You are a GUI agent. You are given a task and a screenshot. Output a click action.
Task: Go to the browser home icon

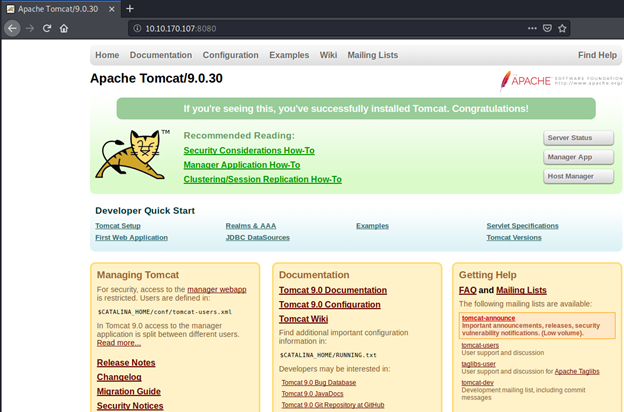64,28
